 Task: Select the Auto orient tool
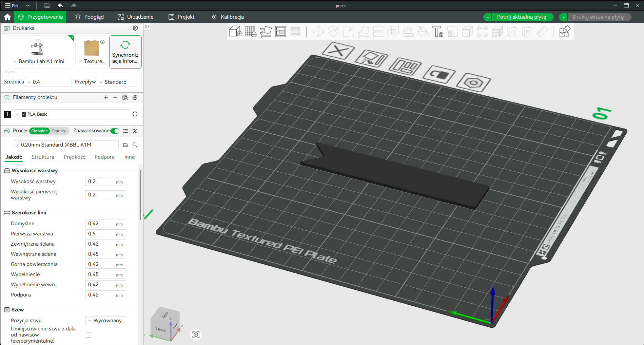point(266,32)
